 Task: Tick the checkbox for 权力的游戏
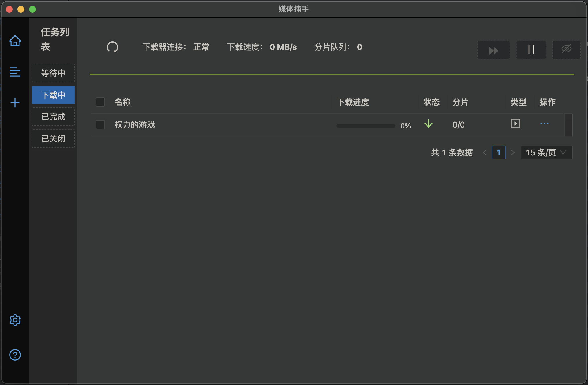pyautogui.click(x=100, y=125)
